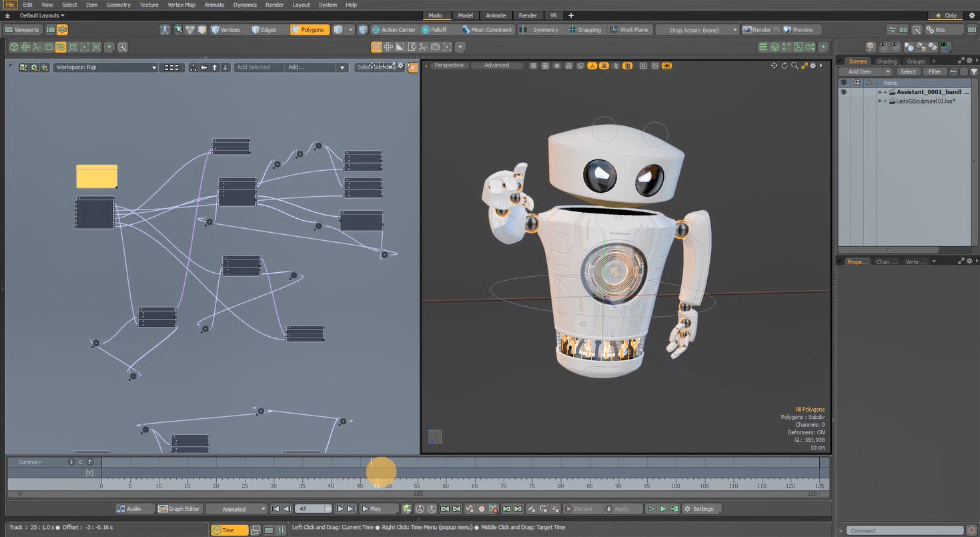The image size is (980, 537).
Task: Expand the LadyGiSculpturel10.lxo scene item
Action: click(880, 101)
